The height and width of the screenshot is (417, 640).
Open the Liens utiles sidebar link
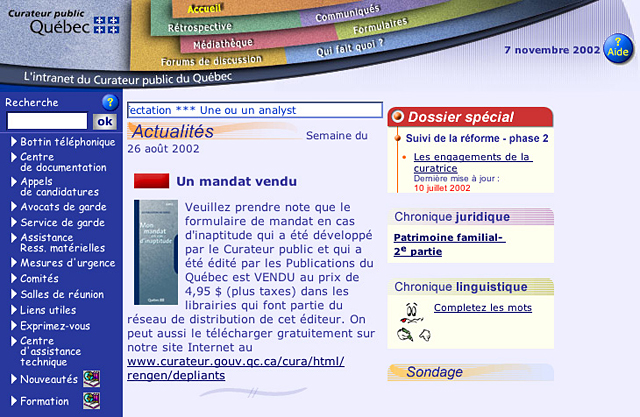click(x=48, y=310)
